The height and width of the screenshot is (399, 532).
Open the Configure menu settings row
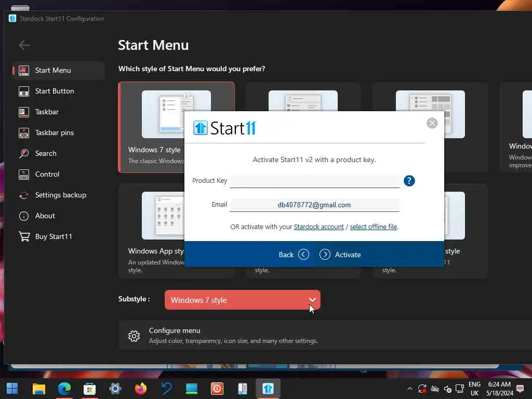coord(325,335)
